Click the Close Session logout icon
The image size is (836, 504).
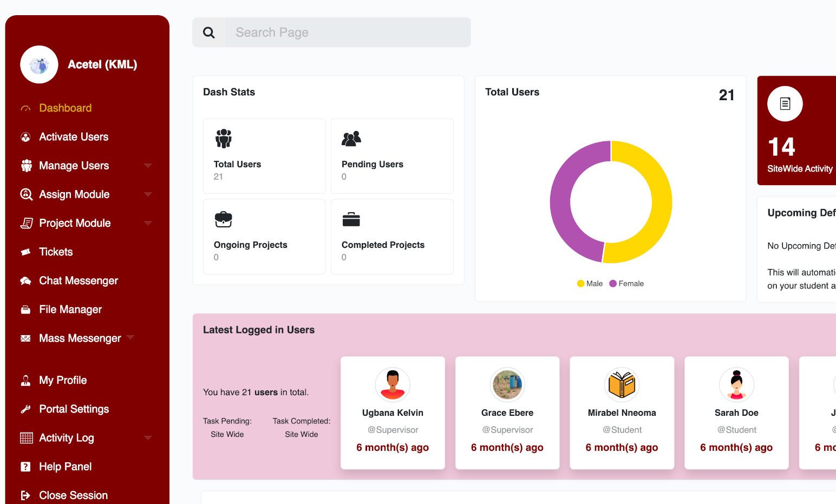click(25, 495)
